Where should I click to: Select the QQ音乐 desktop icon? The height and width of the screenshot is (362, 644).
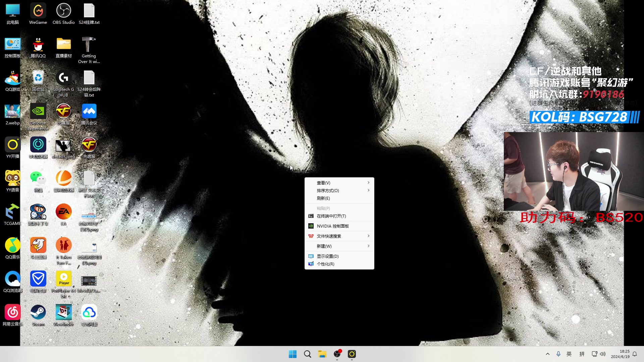click(13, 249)
